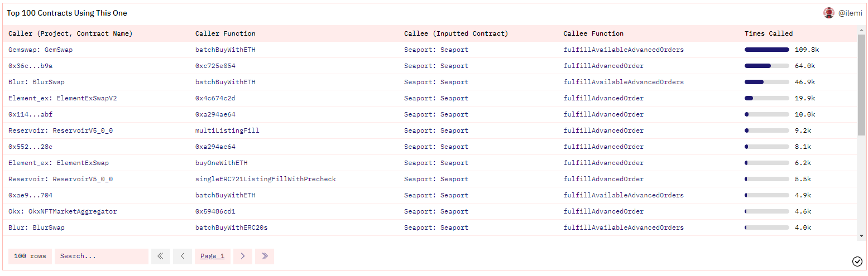Click the buyOneWithETH function cell
Viewport: 868px width, 276px height.
[222, 163]
